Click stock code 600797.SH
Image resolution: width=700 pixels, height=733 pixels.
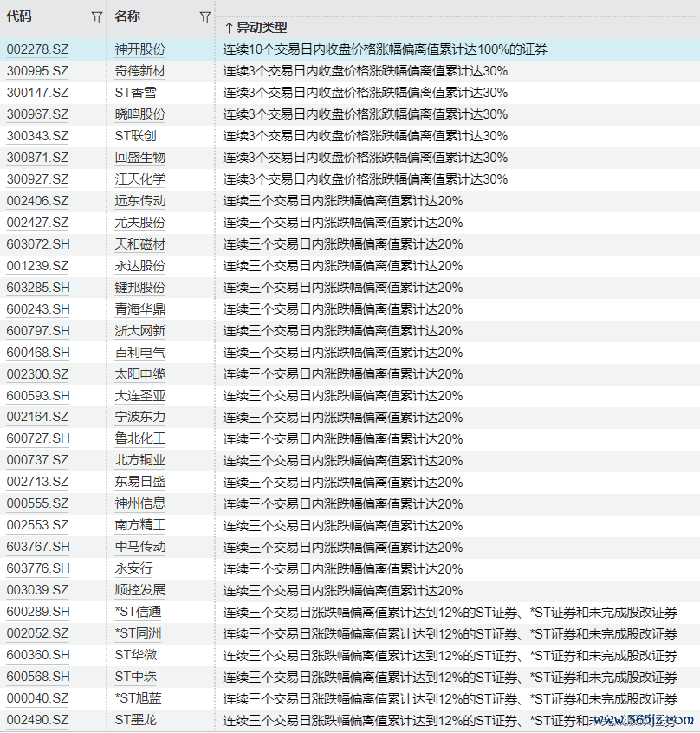38,331
